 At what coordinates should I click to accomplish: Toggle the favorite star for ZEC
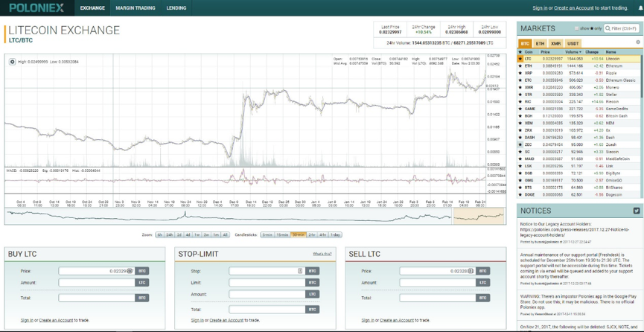point(520,144)
